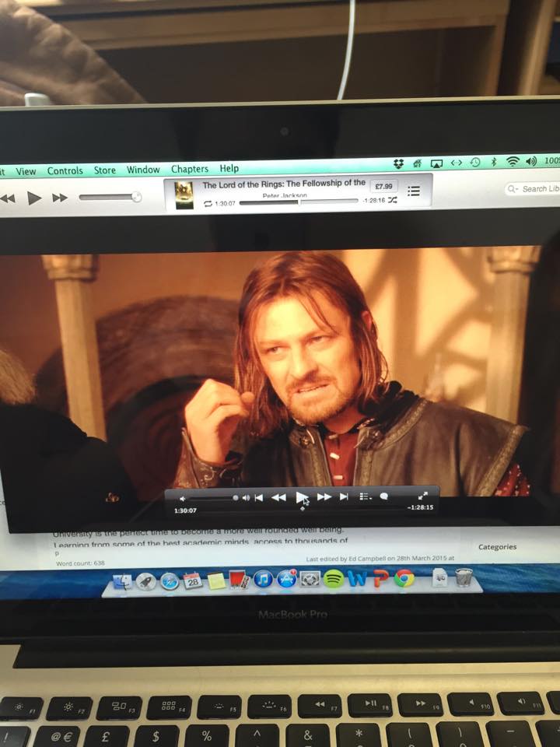Open the View menu

[26, 171]
